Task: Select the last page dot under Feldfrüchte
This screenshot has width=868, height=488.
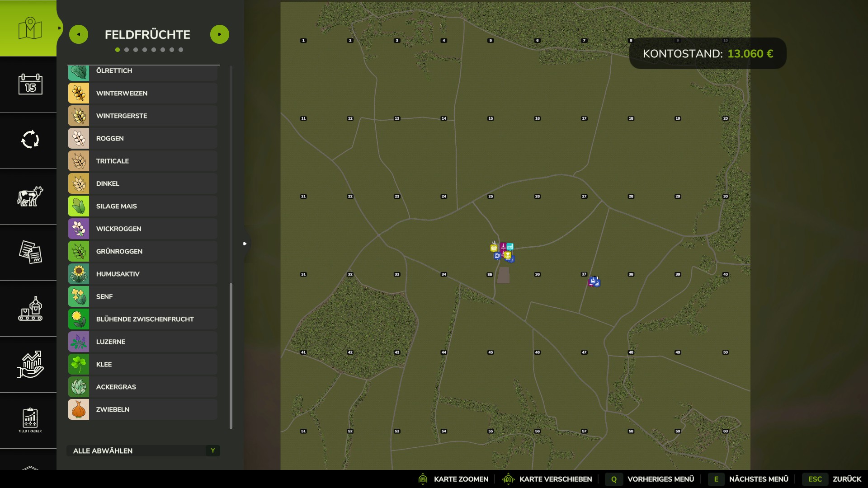Action: click(181, 50)
